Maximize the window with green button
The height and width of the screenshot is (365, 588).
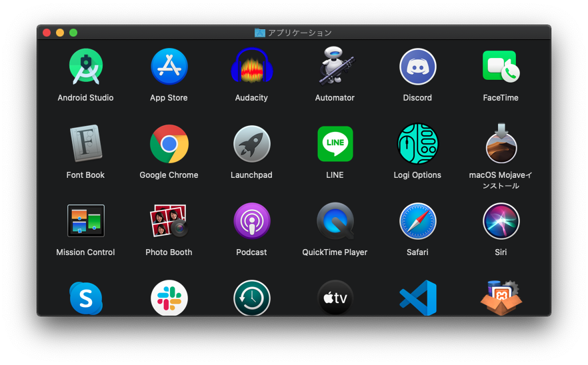point(73,33)
